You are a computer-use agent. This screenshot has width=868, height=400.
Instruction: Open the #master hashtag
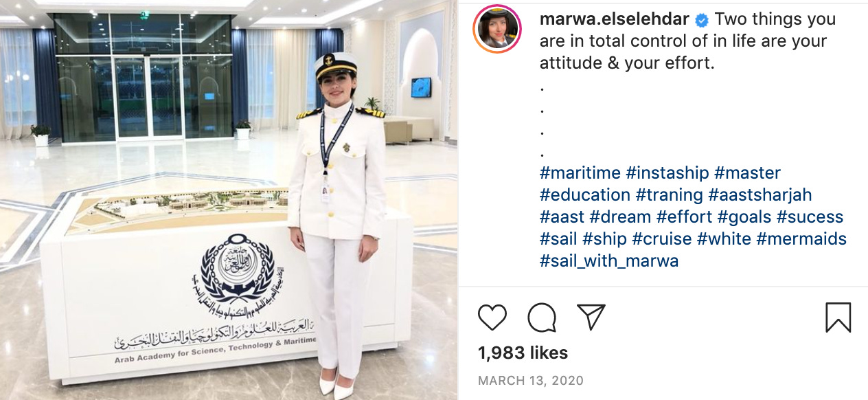(x=747, y=173)
